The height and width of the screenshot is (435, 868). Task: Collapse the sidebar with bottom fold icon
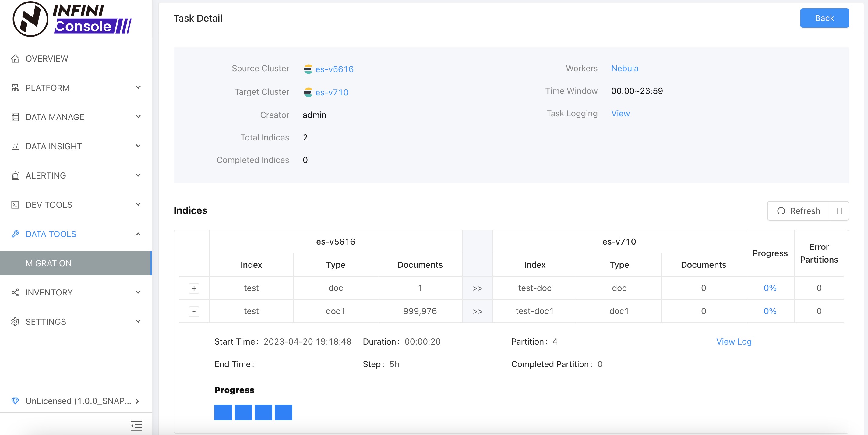(x=136, y=426)
